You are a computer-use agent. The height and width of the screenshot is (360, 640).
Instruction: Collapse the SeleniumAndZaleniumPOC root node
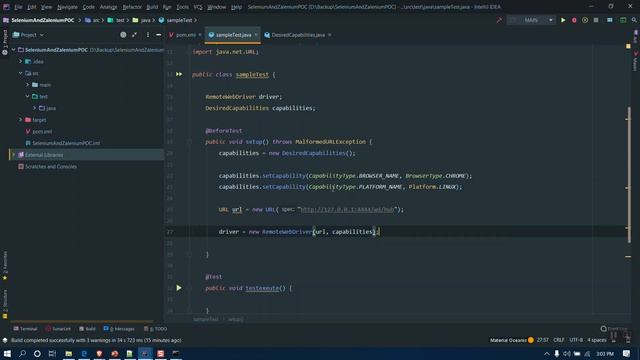point(13,50)
